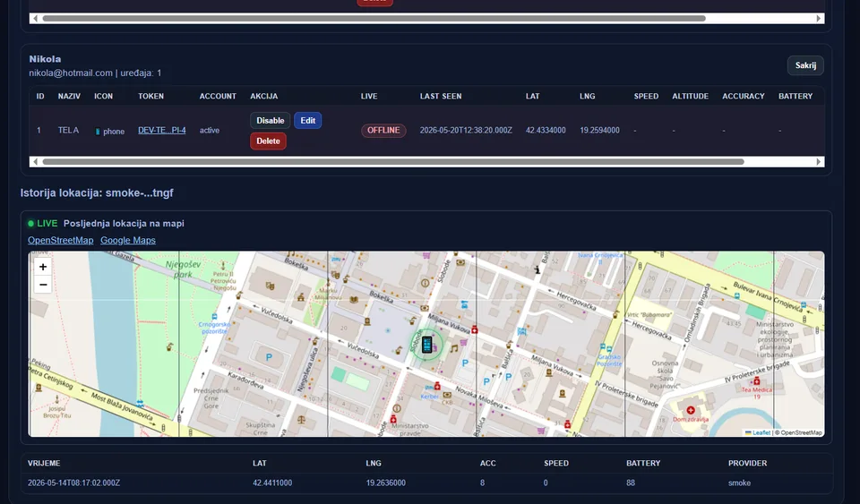Open location in Google Maps link
Screen dimensions: 860x504
point(128,240)
